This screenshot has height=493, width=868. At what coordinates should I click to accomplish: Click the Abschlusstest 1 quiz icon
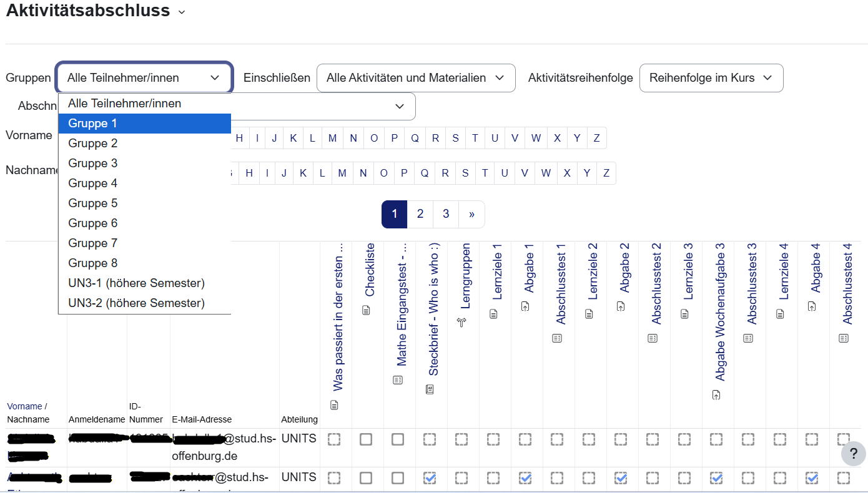(557, 338)
